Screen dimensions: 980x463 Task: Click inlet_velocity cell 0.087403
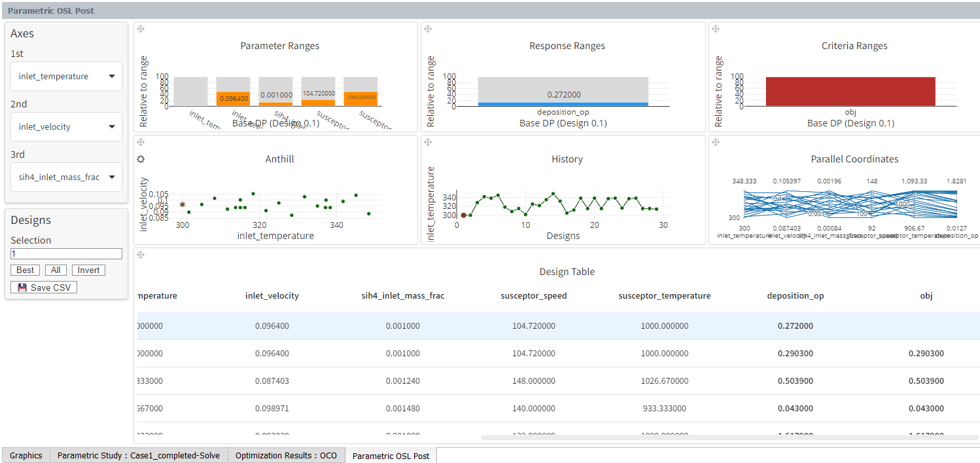272,381
